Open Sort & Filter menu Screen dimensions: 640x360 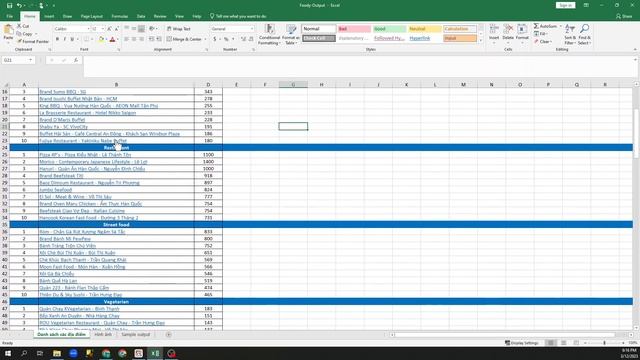570,34
